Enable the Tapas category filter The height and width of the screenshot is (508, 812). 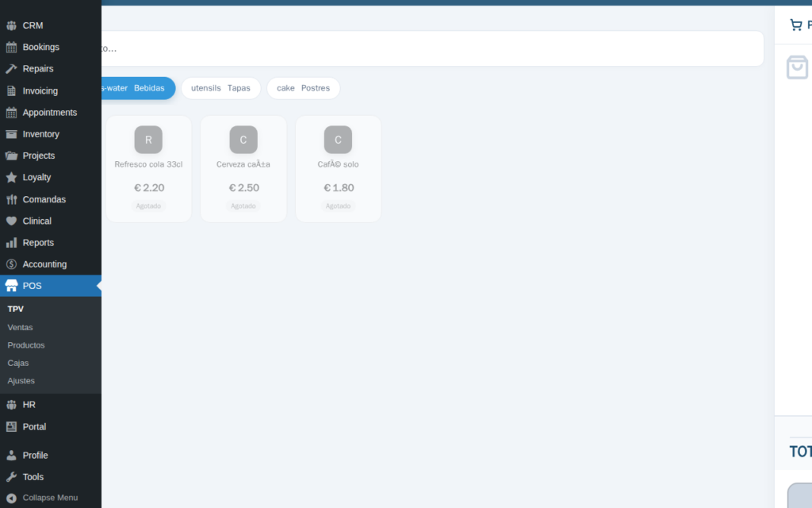pyautogui.click(x=220, y=88)
